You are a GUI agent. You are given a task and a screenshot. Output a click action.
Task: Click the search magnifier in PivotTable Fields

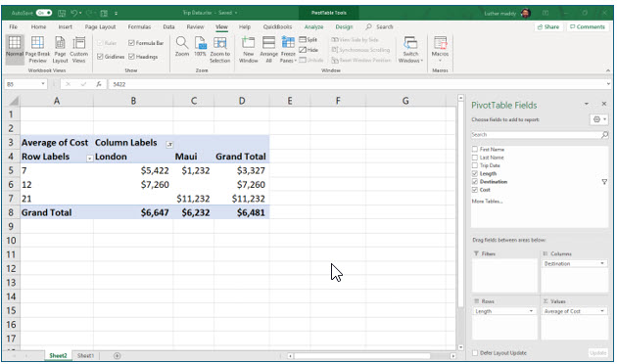click(605, 134)
